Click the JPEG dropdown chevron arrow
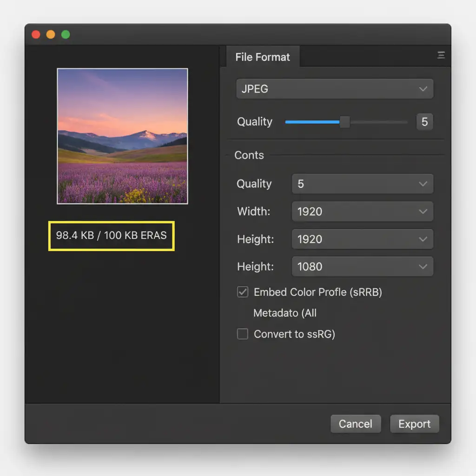This screenshot has height=476, width=476. [423, 89]
